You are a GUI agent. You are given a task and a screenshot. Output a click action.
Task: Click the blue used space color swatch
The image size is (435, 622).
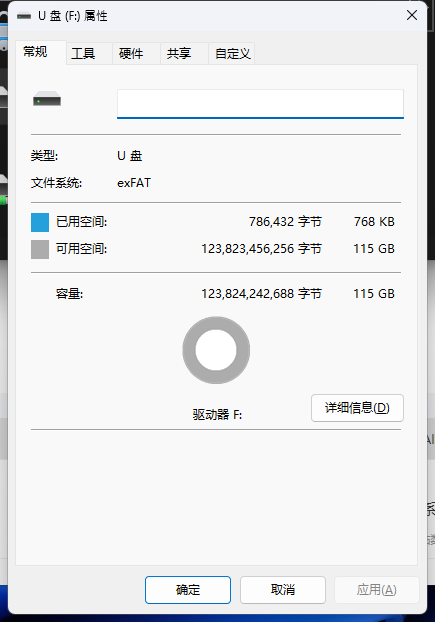[x=40, y=222]
